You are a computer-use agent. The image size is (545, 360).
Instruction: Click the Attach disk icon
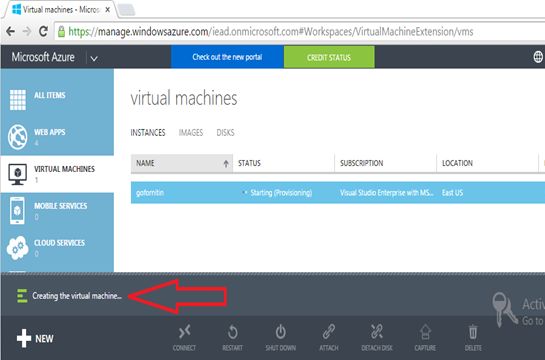pos(329,332)
